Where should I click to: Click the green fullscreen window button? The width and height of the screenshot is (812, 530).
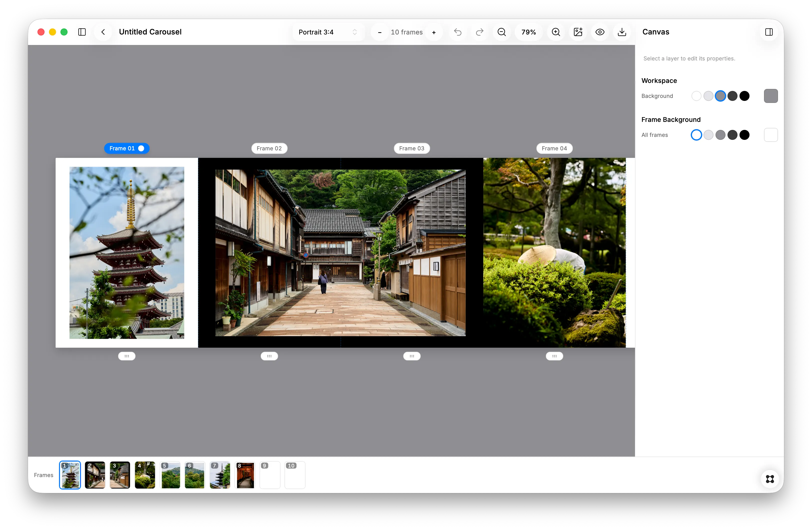[64, 32]
